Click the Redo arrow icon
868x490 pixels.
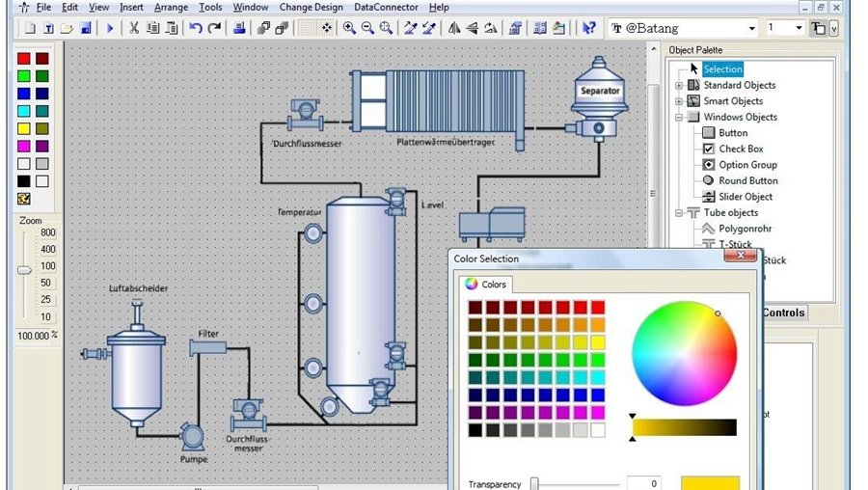point(214,28)
